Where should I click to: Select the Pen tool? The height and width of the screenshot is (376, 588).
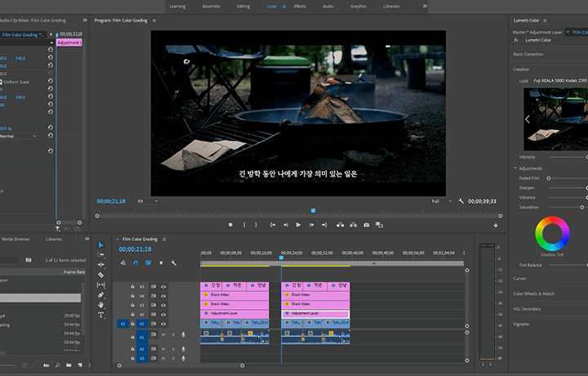coord(101,295)
